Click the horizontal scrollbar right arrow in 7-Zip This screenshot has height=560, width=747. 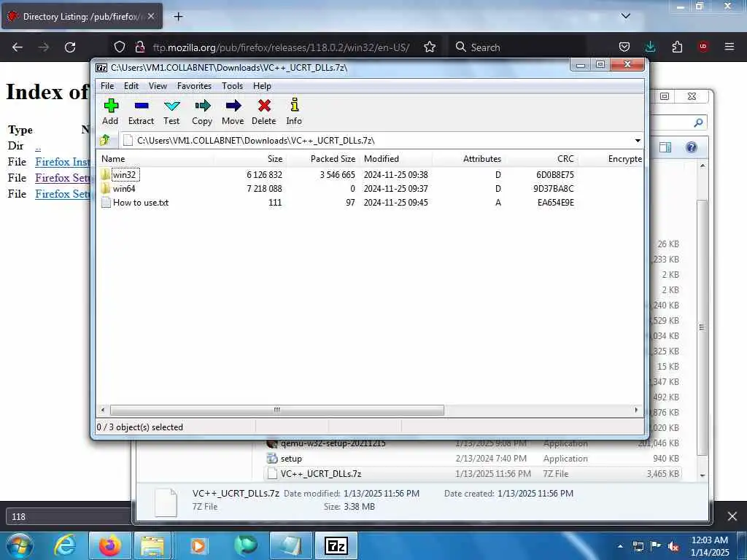tap(636, 410)
